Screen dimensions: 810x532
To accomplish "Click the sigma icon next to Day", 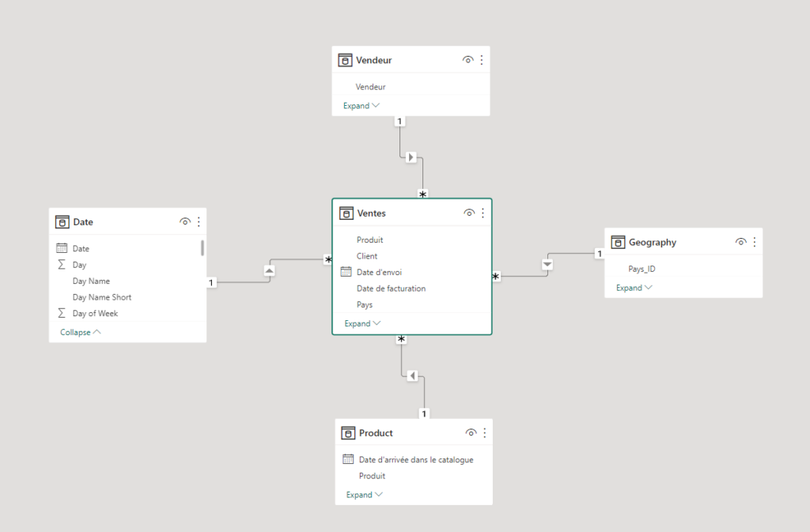I will 62,264.
